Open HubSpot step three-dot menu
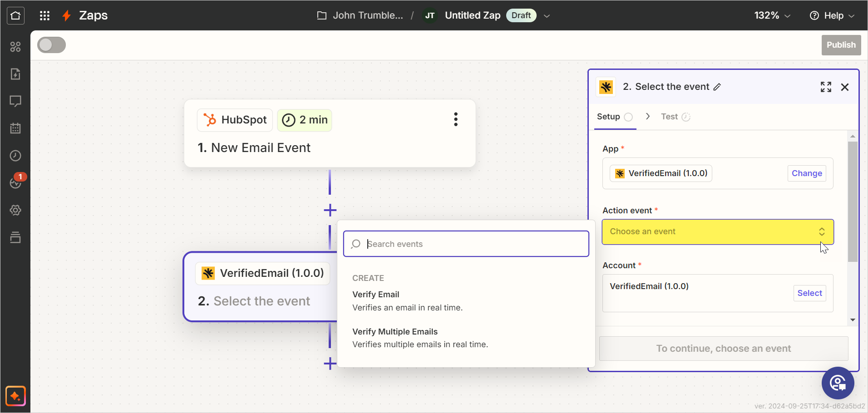This screenshot has width=868, height=413. point(456,119)
